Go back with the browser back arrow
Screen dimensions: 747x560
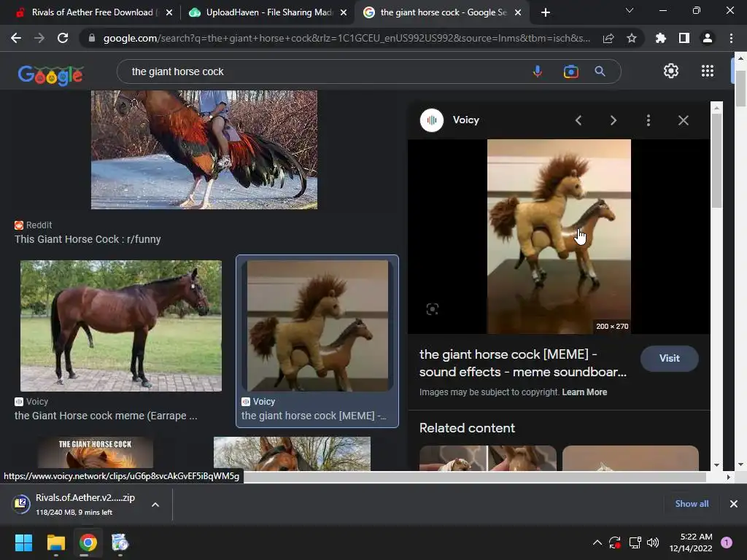click(16, 38)
